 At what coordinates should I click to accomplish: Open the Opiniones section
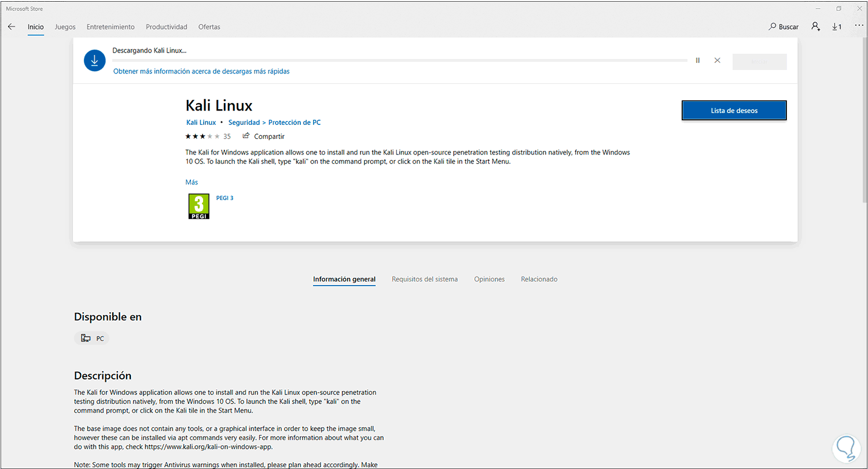point(490,279)
